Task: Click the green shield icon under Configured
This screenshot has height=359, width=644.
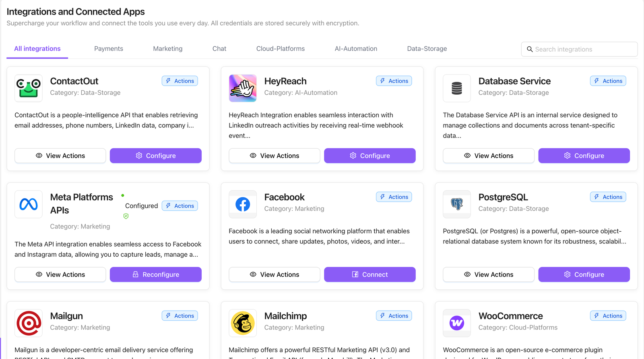Action: pyautogui.click(x=126, y=216)
